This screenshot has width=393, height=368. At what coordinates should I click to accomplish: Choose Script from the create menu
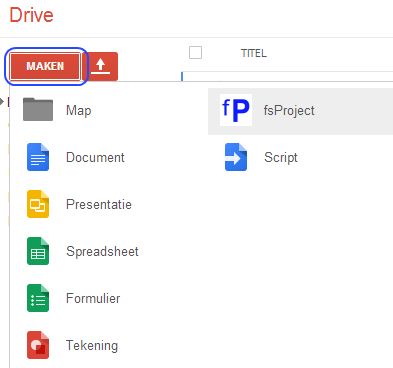point(281,157)
